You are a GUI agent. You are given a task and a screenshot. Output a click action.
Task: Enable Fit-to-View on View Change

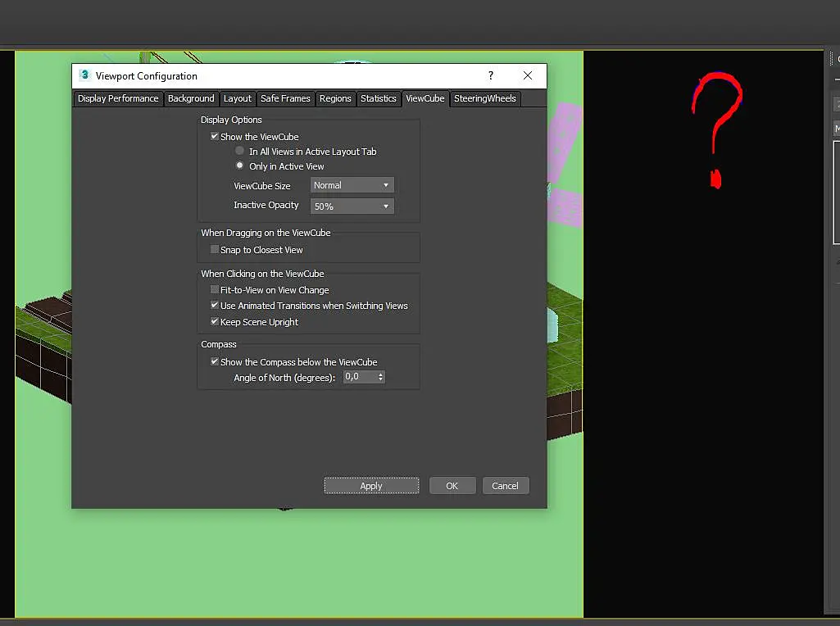[214, 290]
